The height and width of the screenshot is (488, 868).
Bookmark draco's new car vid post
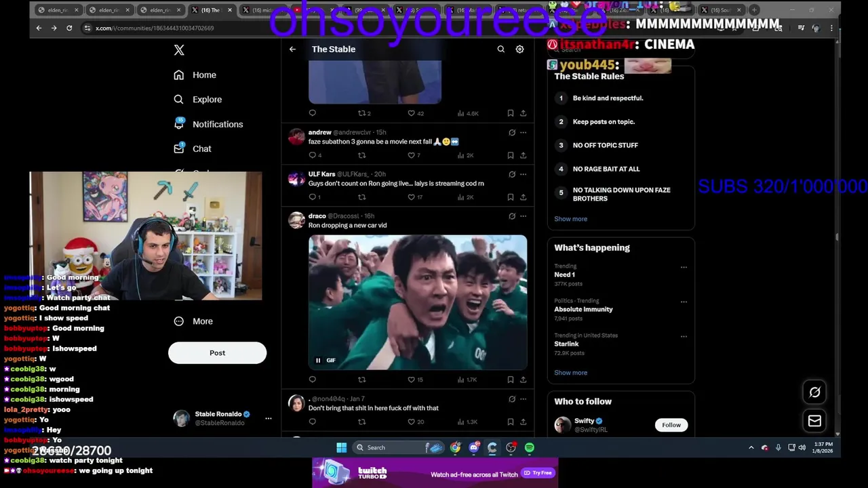coord(511,380)
